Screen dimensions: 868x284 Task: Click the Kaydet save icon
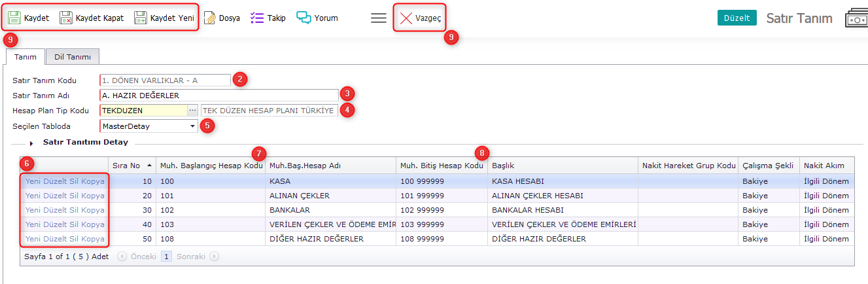(x=14, y=18)
